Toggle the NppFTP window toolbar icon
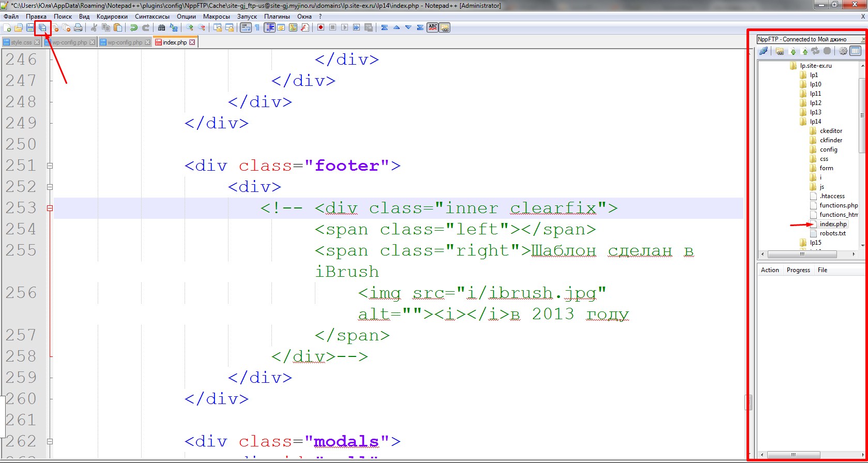This screenshot has width=868, height=463. click(x=445, y=27)
